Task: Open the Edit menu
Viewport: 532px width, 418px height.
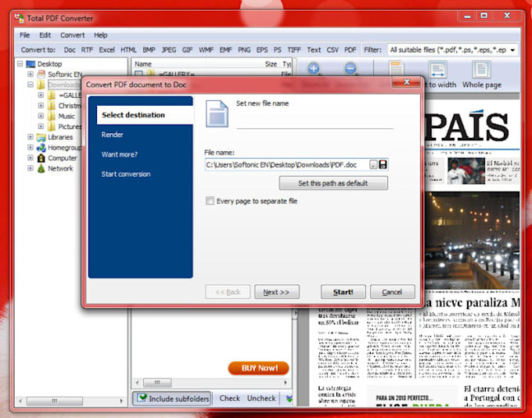Action: [x=45, y=35]
